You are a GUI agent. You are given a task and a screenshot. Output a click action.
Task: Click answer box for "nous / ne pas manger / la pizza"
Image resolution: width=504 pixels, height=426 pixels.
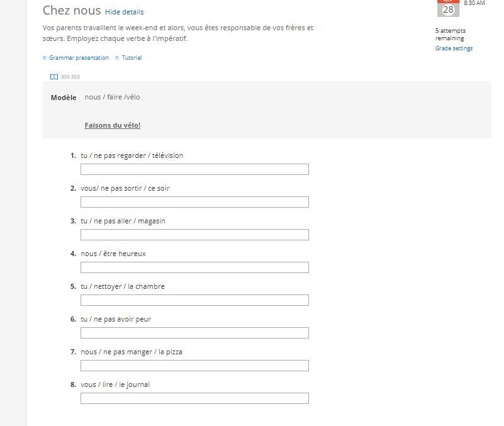pos(194,366)
